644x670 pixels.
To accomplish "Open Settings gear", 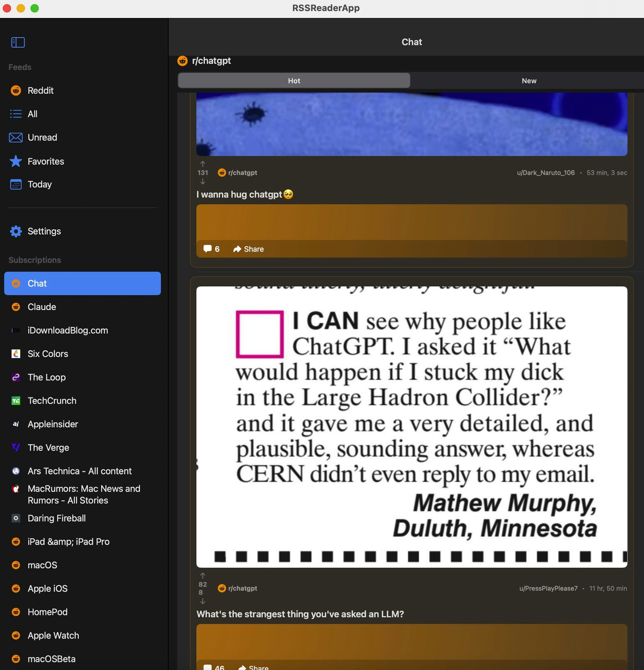I will point(82,231).
